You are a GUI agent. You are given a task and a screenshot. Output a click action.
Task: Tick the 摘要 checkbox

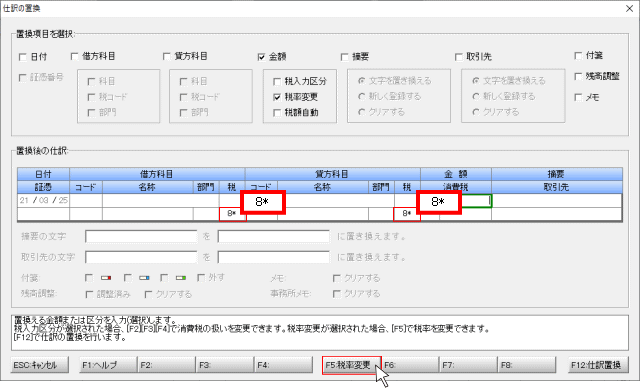[344, 57]
